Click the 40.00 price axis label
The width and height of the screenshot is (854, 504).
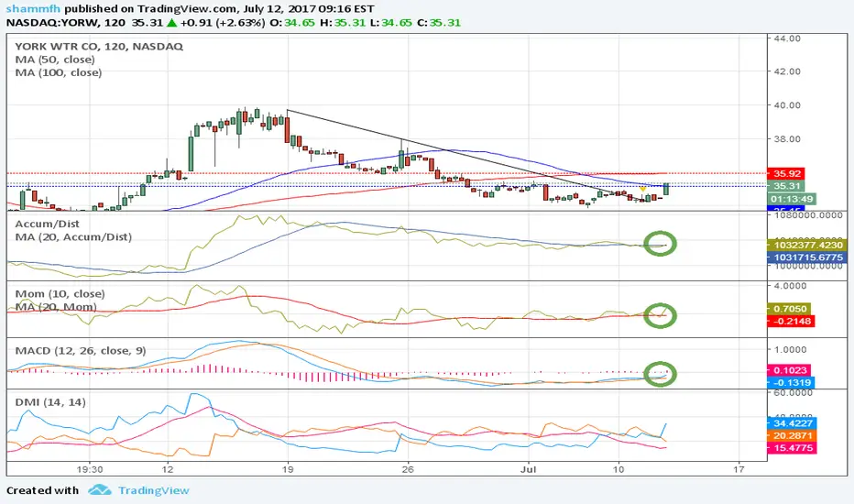pos(787,105)
